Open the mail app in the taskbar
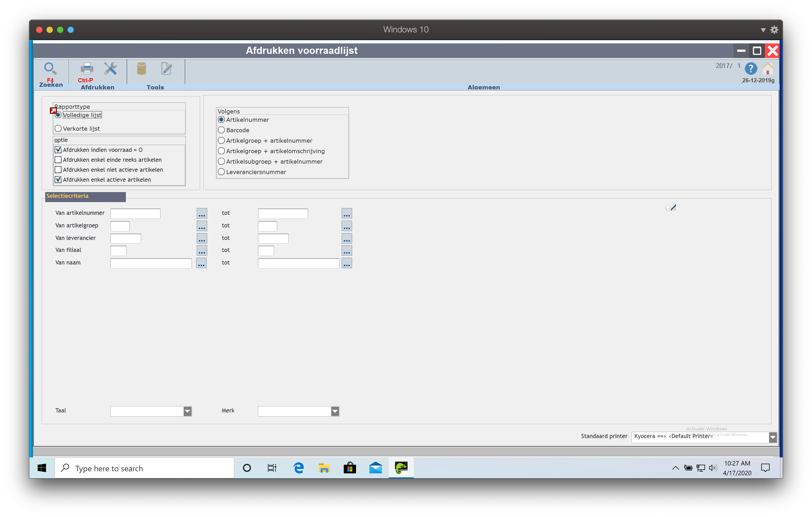 point(375,468)
